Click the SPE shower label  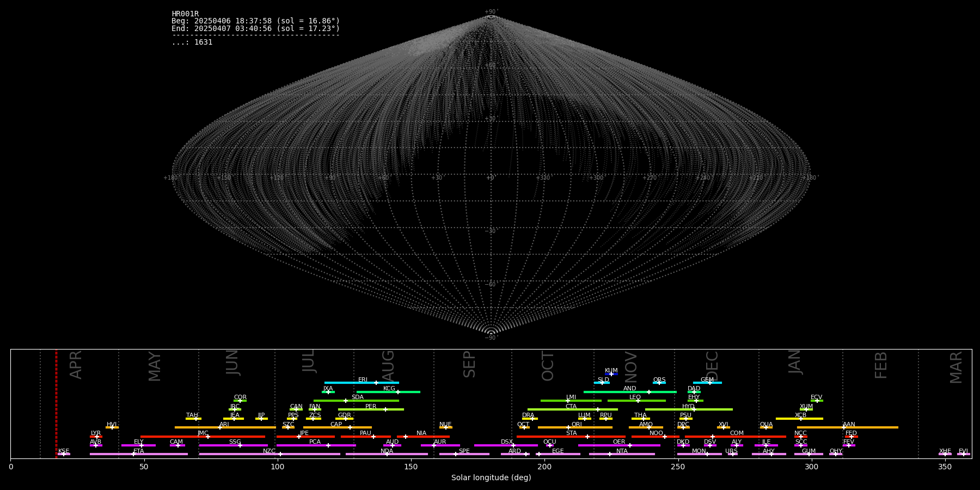464,451
